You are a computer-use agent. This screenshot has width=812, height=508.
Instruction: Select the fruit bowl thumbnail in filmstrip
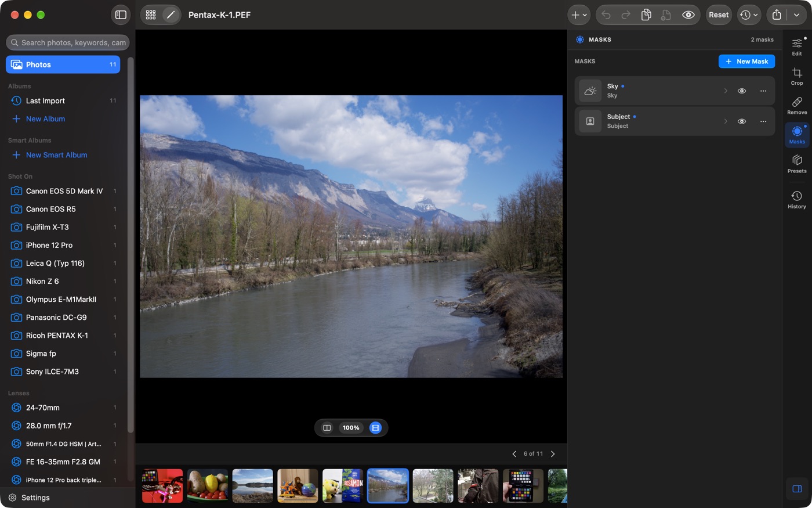pos(208,486)
